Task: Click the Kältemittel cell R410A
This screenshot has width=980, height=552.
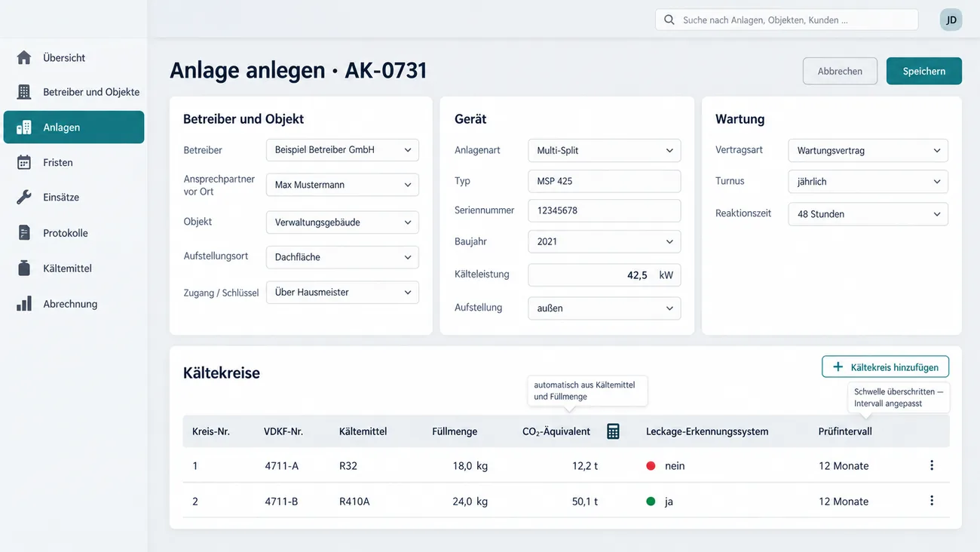Action: pyautogui.click(x=355, y=501)
